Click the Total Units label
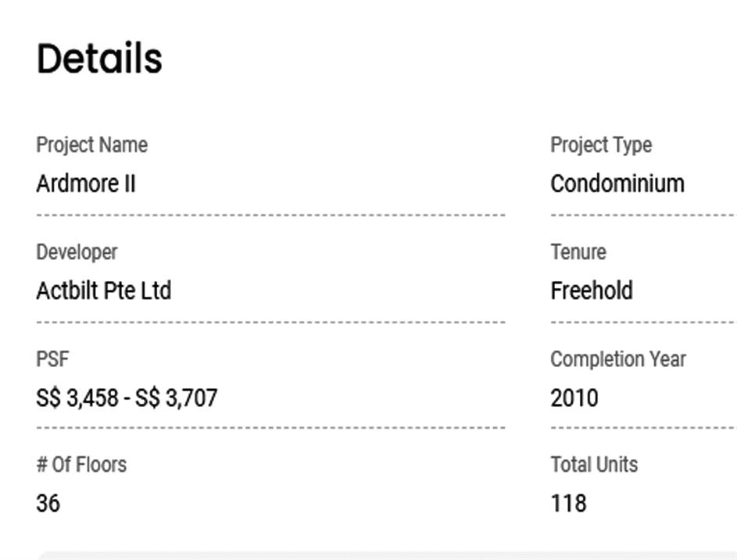 click(x=594, y=465)
